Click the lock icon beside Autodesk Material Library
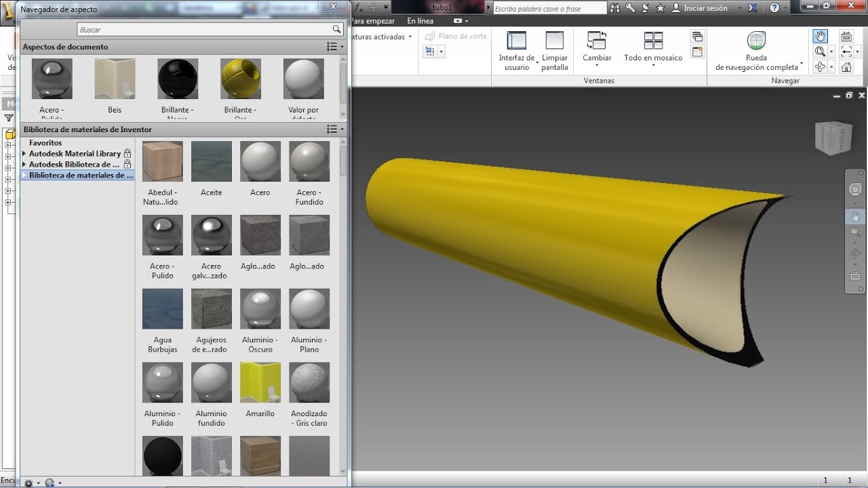The image size is (868, 488). point(127,154)
